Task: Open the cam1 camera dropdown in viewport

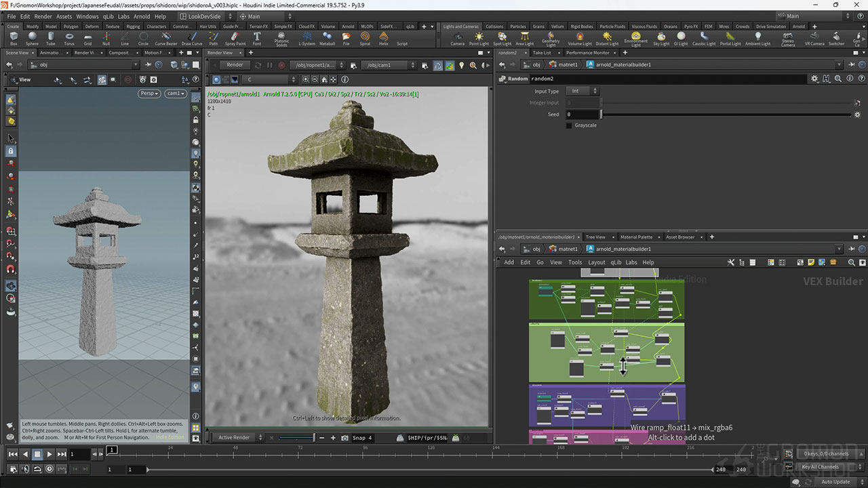Action: tap(176, 94)
